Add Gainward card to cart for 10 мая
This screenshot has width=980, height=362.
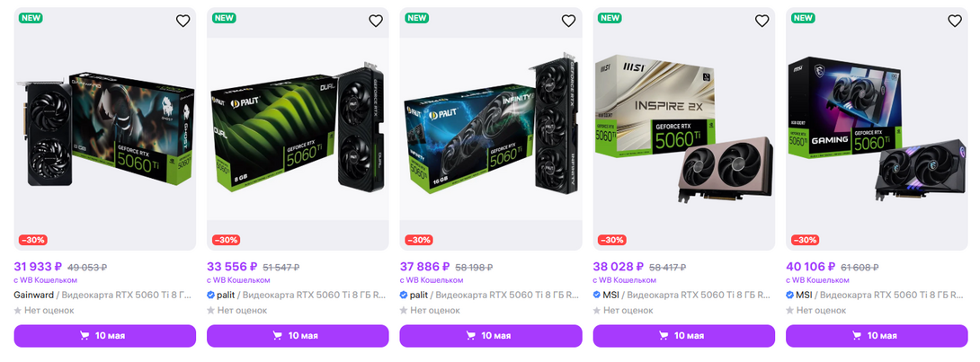point(105,336)
